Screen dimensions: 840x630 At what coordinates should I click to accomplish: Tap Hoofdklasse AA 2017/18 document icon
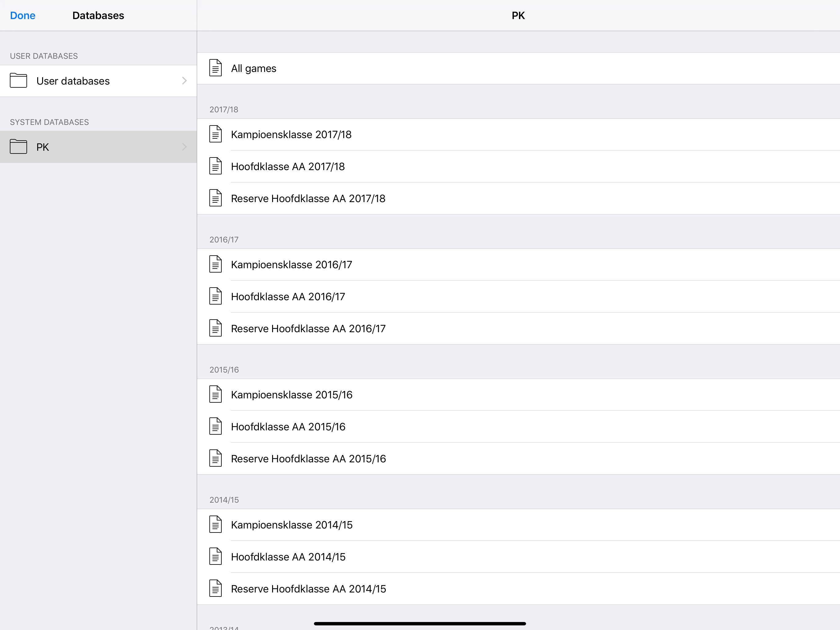(x=215, y=166)
